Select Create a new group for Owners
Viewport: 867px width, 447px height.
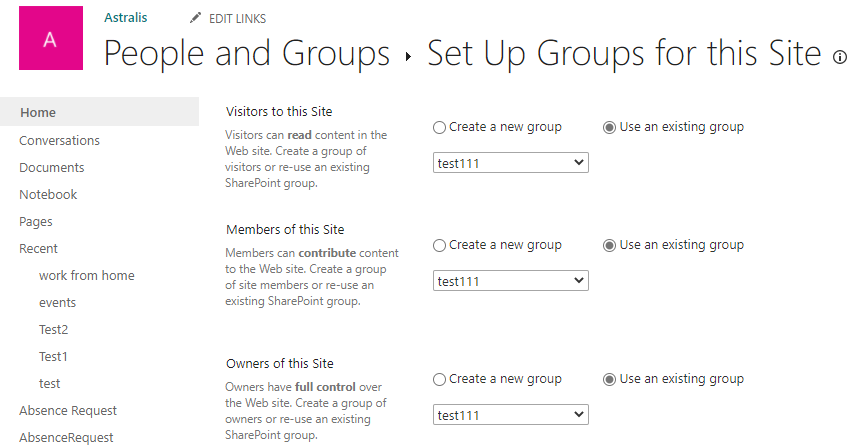pos(439,380)
